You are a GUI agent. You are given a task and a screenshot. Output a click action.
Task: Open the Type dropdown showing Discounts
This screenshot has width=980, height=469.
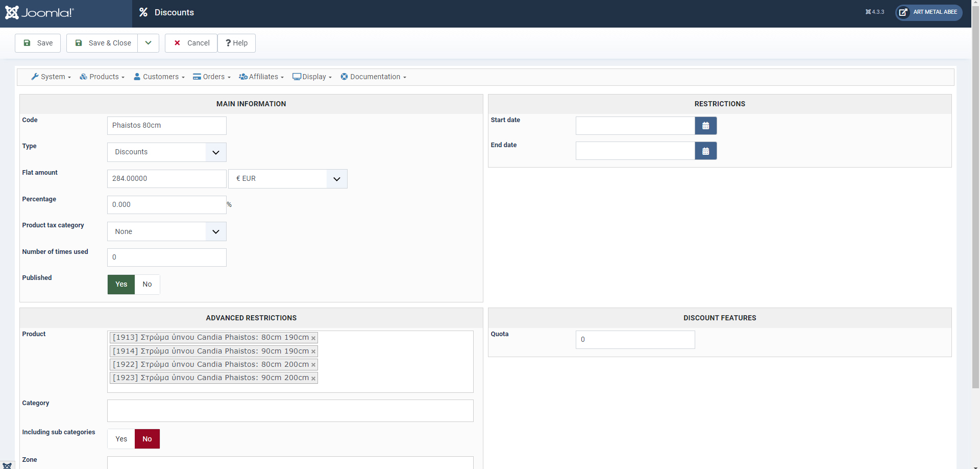point(167,152)
